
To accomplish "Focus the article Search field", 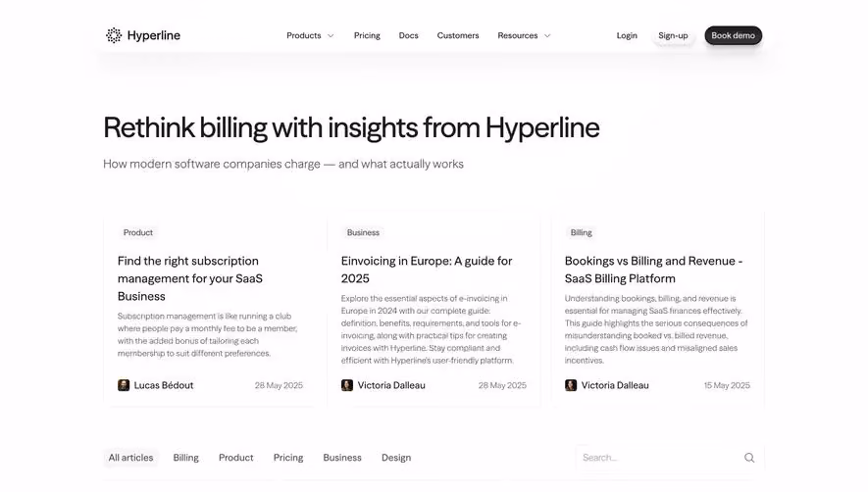I will pyautogui.click(x=670, y=458).
